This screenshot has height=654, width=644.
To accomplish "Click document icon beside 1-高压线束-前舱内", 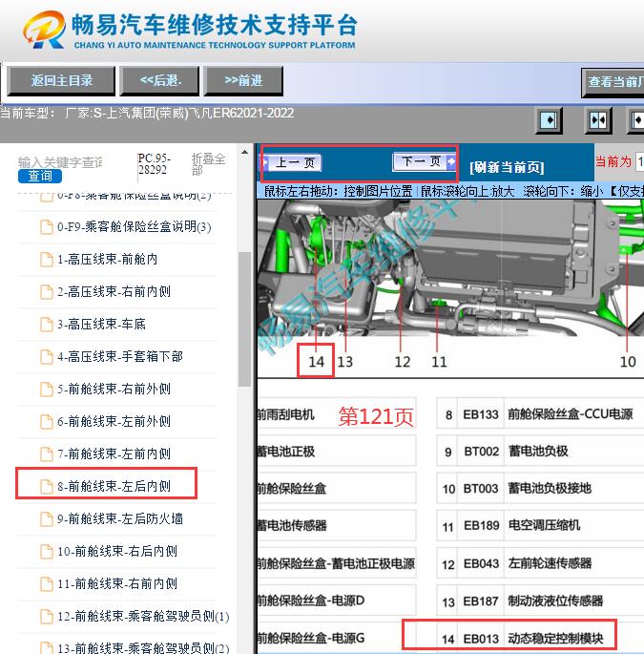I will pos(46,260).
